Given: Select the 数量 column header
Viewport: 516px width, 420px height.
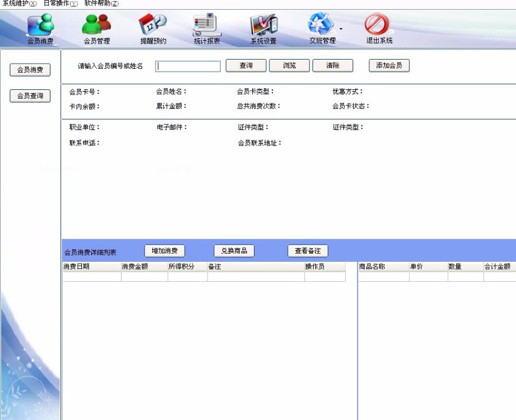Looking at the screenshot, I should 466,266.
